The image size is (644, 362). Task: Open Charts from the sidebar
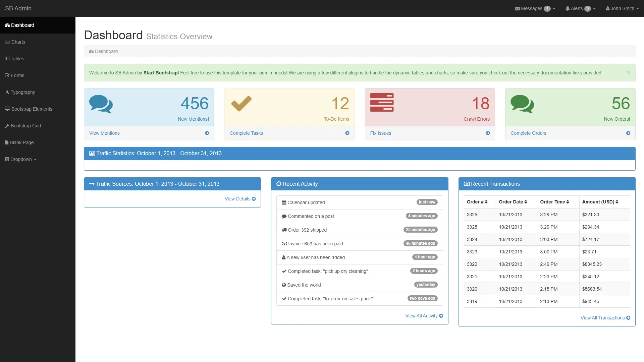(x=38, y=42)
